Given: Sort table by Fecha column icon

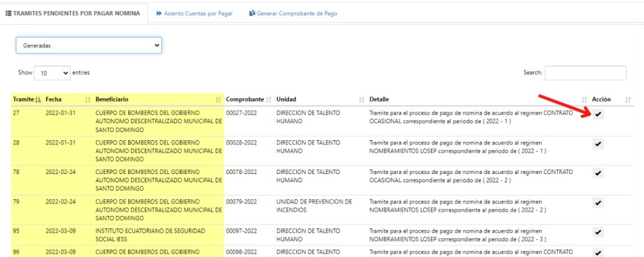Looking at the screenshot, I should 87,100.
